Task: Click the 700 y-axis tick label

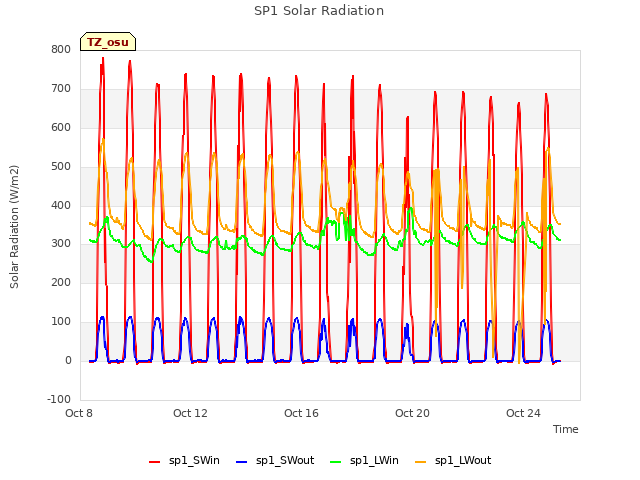Action: click(61, 89)
